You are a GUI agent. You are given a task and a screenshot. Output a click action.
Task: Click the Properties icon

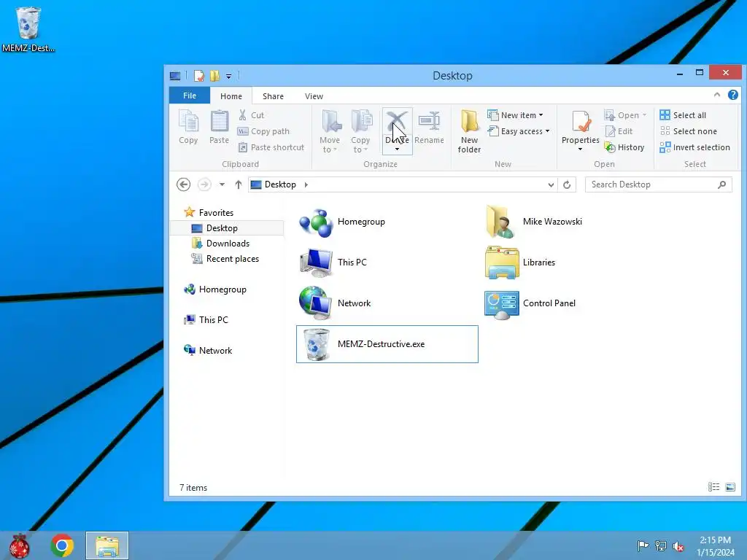click(581, 121)
